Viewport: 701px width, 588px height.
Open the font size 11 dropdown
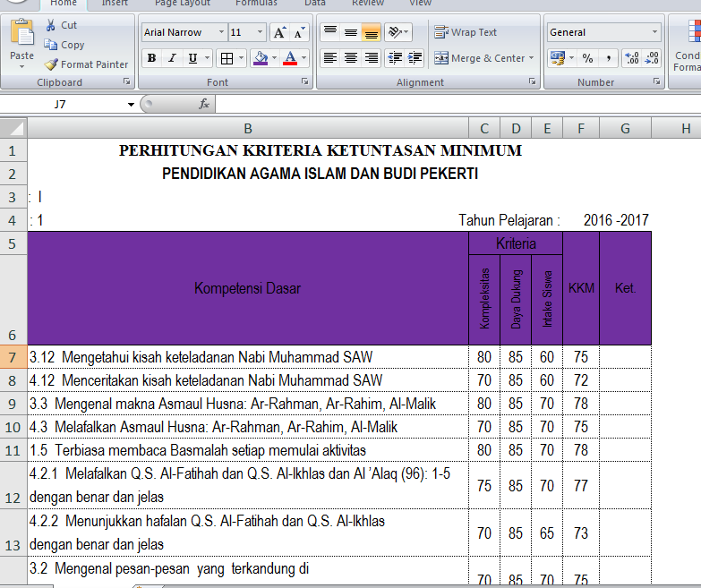click(260, 32)
